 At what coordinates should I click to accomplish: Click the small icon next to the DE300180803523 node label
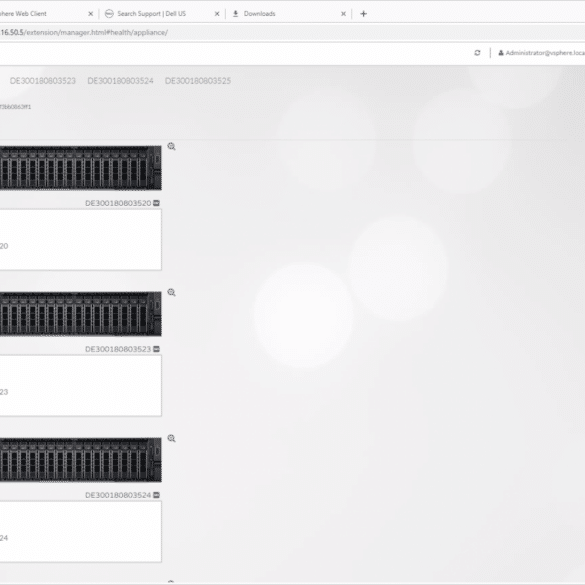156,349
